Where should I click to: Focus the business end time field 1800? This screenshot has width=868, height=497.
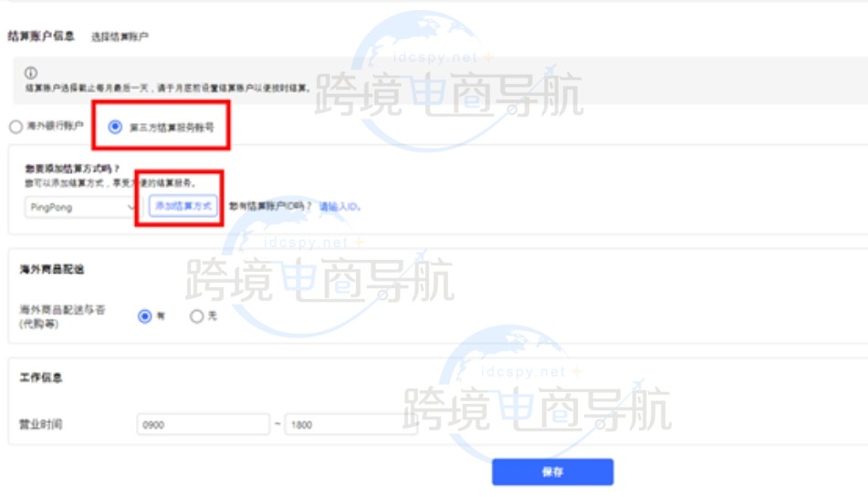coord(351,425)
